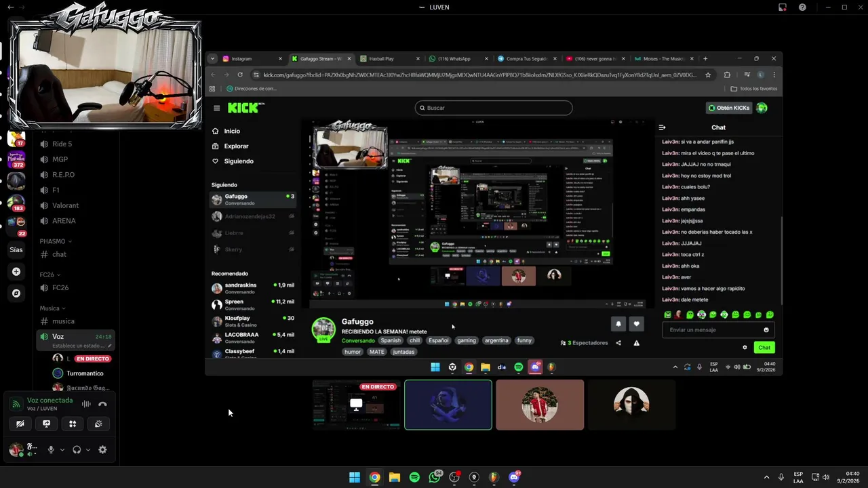Open Discord user settings gear
This screenshot has height=488, width=868.
(102, 449)
